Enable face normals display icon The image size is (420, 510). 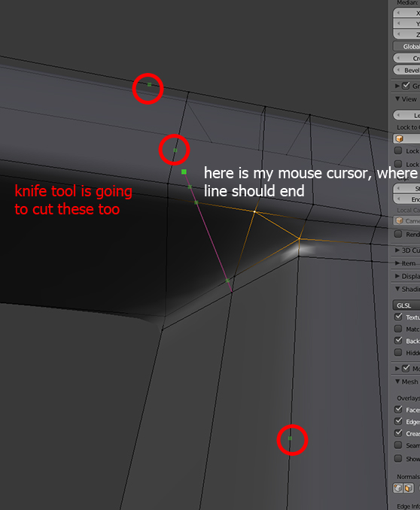click(x=408, y=488)
